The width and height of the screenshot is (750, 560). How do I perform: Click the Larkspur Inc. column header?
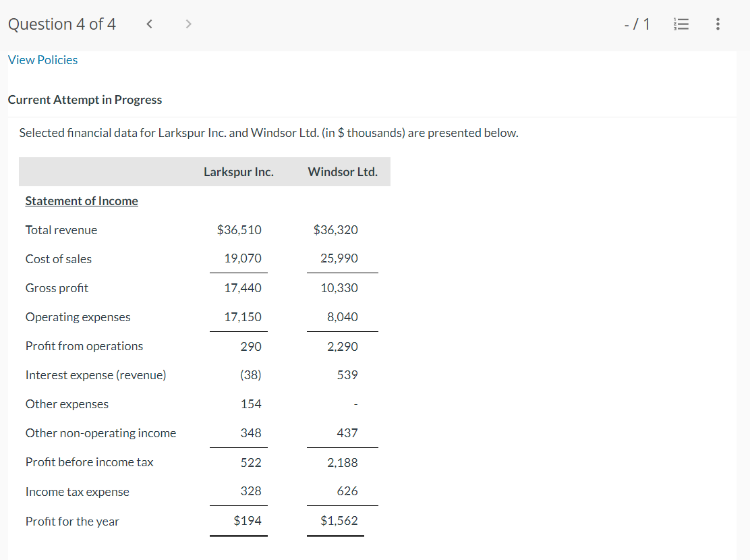click(x=238, y=171)
